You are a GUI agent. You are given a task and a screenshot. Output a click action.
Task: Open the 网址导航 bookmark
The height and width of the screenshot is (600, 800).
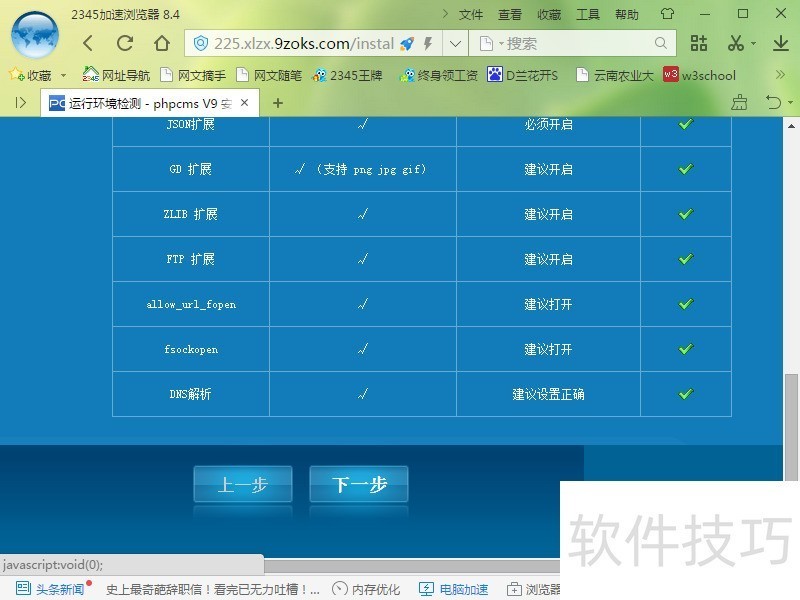(116, 75)
